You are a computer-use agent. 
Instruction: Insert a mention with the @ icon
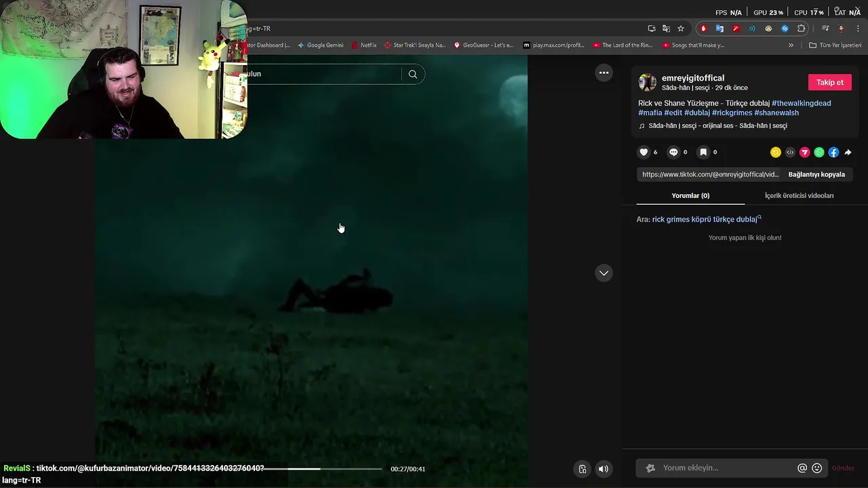point(802,468)
